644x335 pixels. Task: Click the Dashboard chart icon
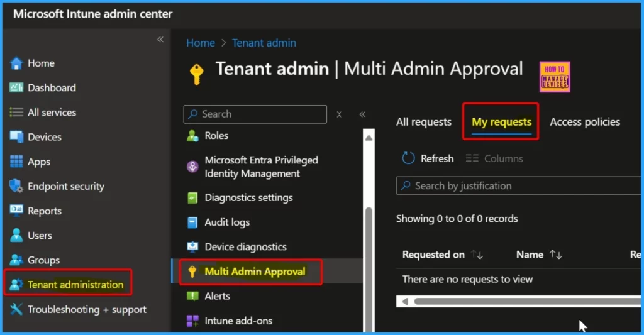coord(16,87)
